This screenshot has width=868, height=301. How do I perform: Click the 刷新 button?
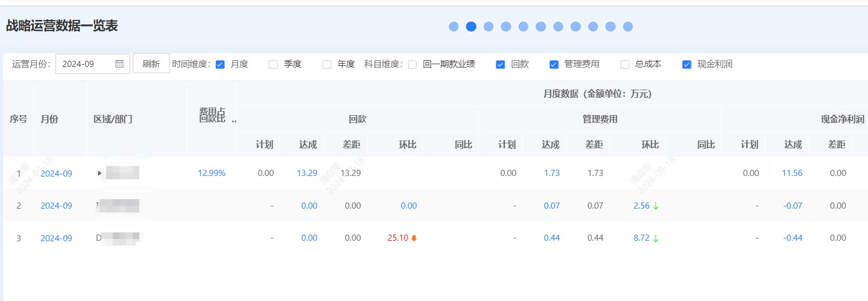[x=151, y=64]
